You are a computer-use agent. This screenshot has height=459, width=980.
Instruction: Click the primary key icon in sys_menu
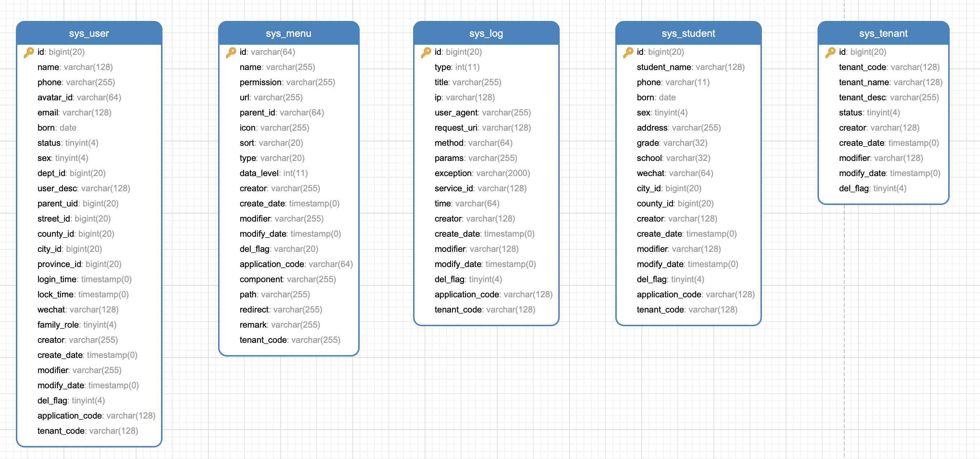(231, 52)
